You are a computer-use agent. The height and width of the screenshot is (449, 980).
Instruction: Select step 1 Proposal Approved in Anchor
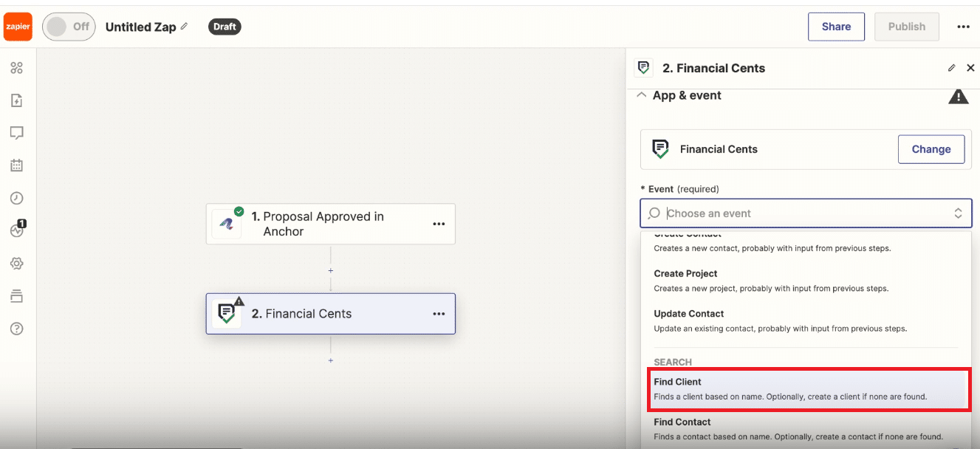pyautogui.click(x=331, y=224)
